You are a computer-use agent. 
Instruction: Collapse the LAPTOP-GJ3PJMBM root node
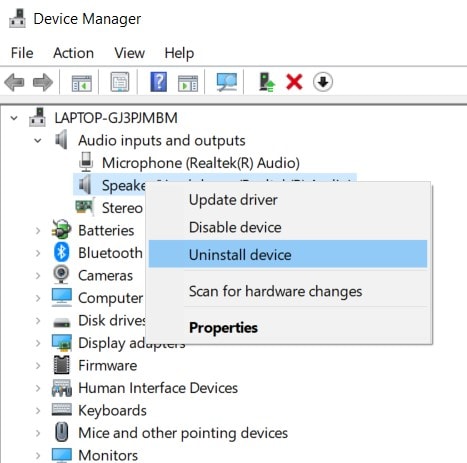14,118
